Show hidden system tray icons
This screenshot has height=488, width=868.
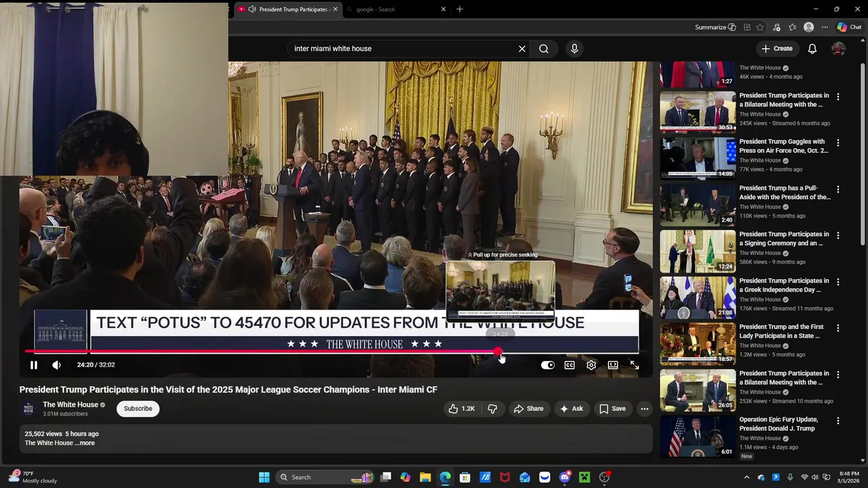[x=747, y=477]
